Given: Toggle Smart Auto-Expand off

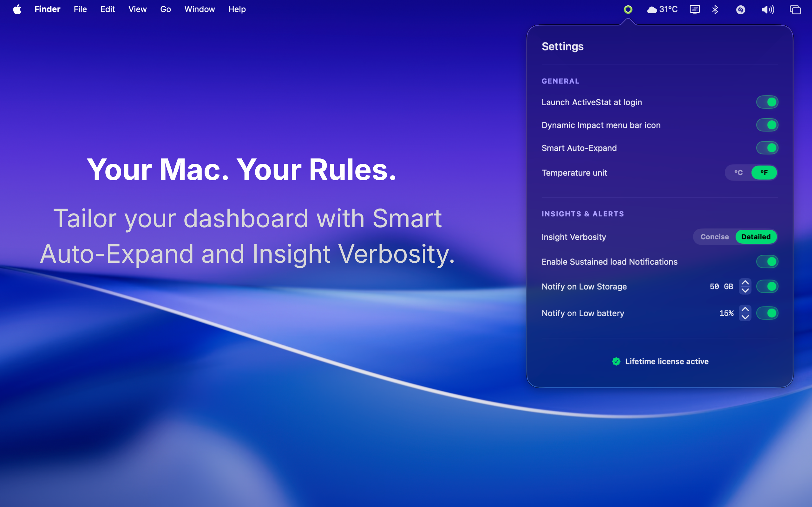Looking at the screenshot, I should [768, 148].
